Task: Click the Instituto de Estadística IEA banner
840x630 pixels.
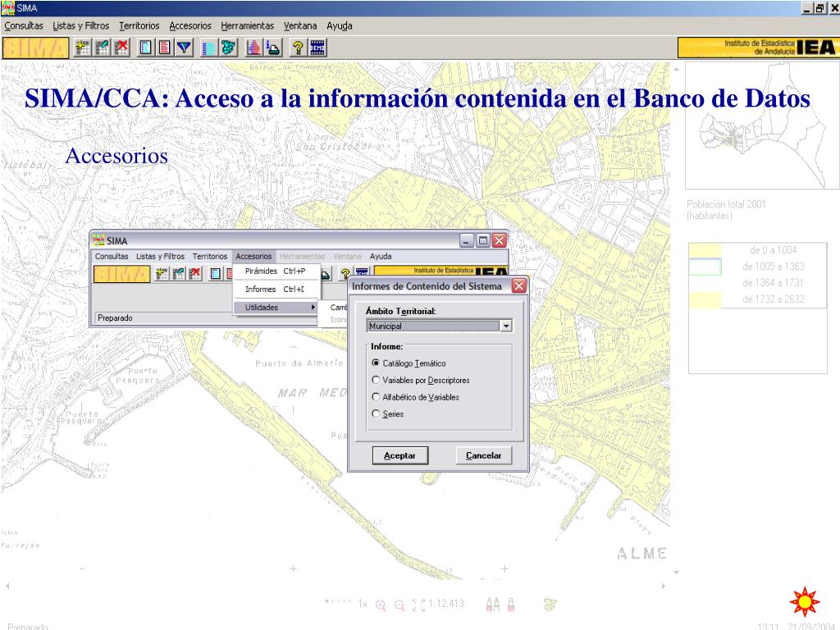Action: click(757, 48)
